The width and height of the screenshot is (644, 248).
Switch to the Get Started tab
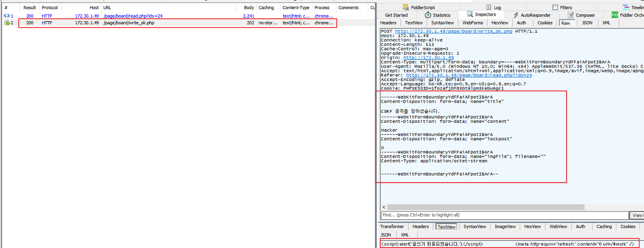coord(396,15)
